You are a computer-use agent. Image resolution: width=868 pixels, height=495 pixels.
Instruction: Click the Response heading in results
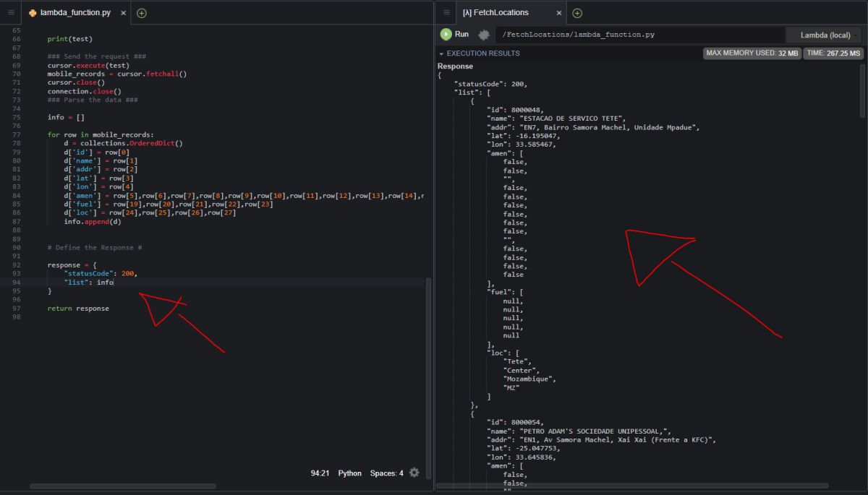(x=455, y=66)
